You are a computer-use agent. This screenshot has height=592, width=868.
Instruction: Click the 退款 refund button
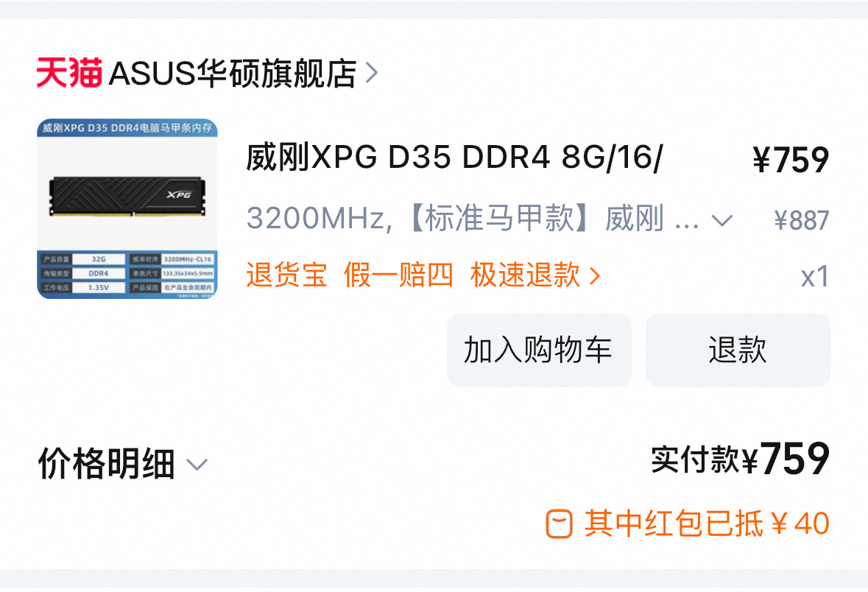[x=738, y=350]
